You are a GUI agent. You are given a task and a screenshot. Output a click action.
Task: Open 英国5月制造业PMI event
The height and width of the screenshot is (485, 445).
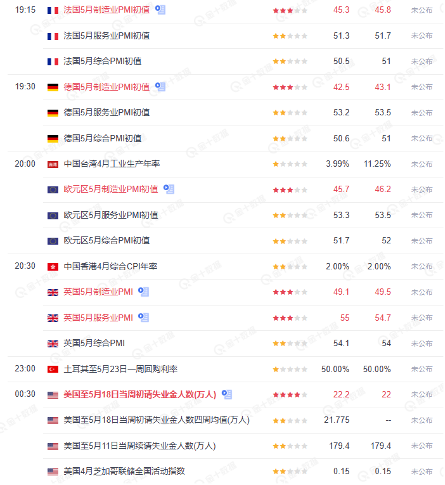98,292
